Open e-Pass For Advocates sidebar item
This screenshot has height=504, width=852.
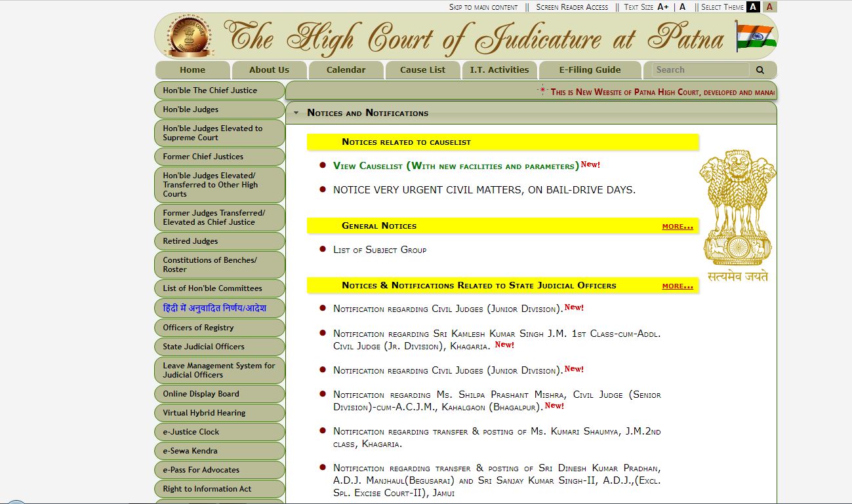(220, 470)
